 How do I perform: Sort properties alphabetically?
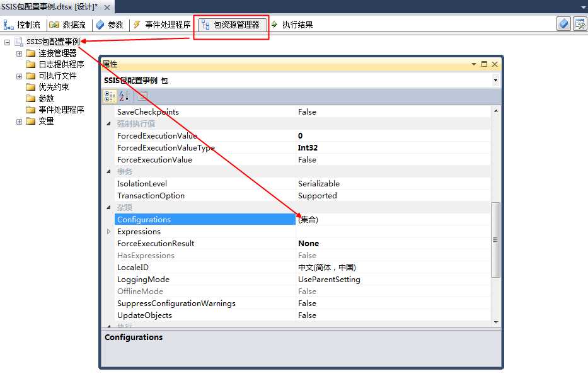point(124,96)
